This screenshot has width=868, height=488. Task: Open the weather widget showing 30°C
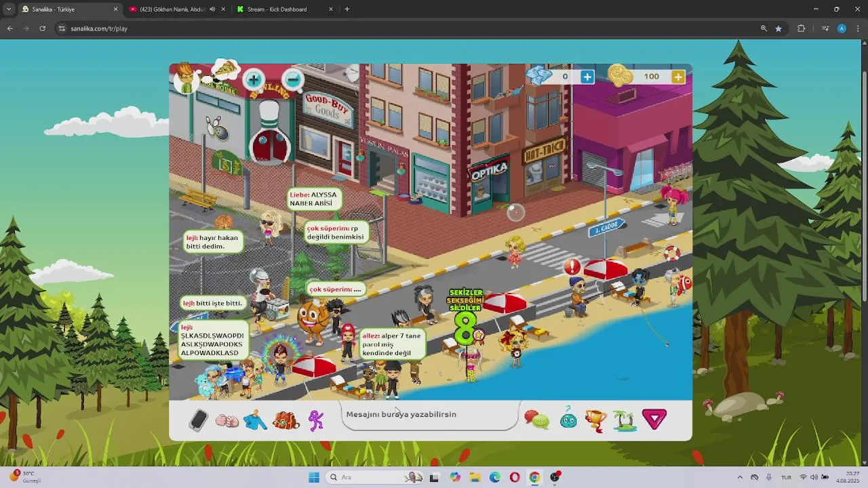pyautogui.click(x=24, y=476)
